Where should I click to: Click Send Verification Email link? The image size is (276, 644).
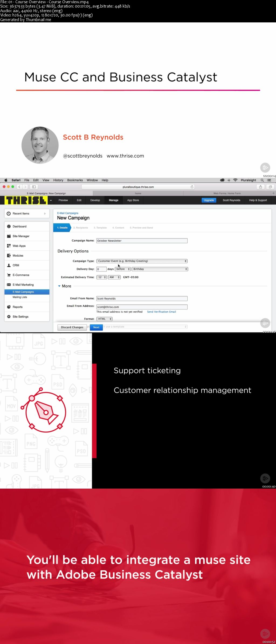161,312
